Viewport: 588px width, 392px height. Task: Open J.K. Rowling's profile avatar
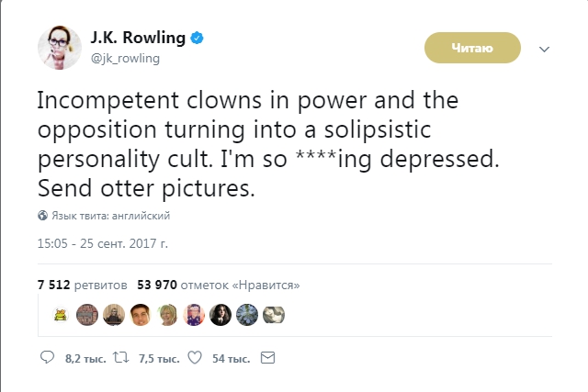tap(60, 48)
